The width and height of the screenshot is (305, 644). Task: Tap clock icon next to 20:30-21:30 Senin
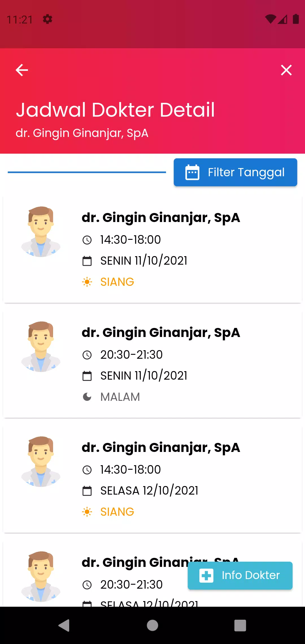coord(87,355)
